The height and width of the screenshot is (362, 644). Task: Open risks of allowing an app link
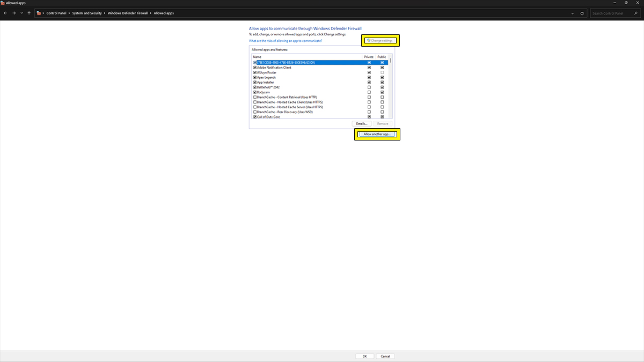pyautogui.click(x=286, y=41)
